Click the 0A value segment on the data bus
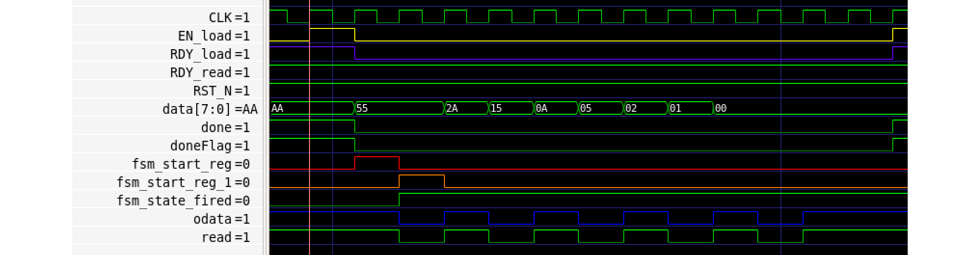Image resolution: width=980 pixels, height=255 pixels. tap(556, 108)
